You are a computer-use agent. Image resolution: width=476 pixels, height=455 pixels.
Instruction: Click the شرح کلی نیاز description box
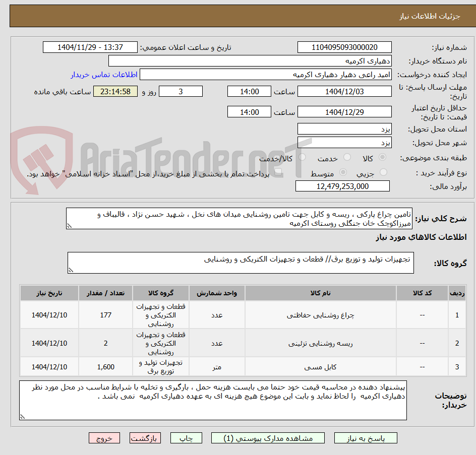point(239,219)
